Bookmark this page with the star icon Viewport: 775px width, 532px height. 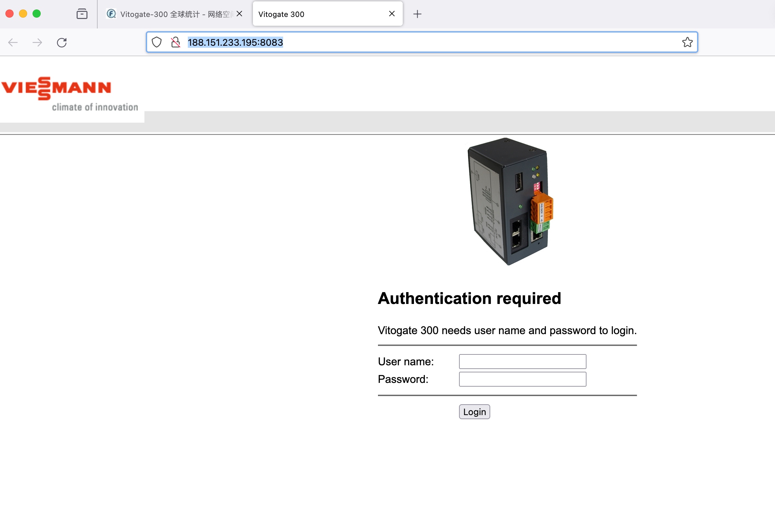click(687, 42)
